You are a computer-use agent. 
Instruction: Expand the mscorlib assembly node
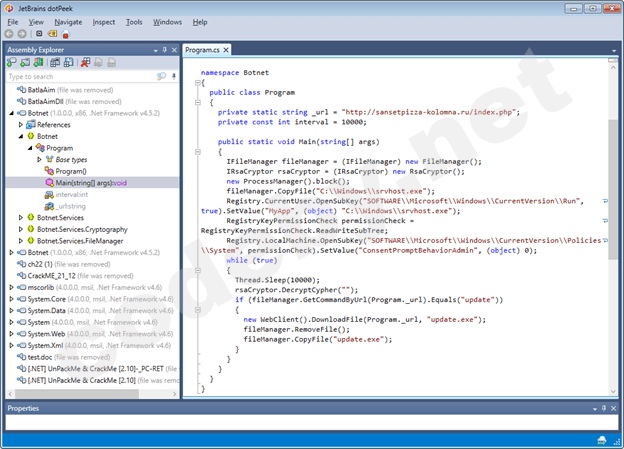(11, 287)
